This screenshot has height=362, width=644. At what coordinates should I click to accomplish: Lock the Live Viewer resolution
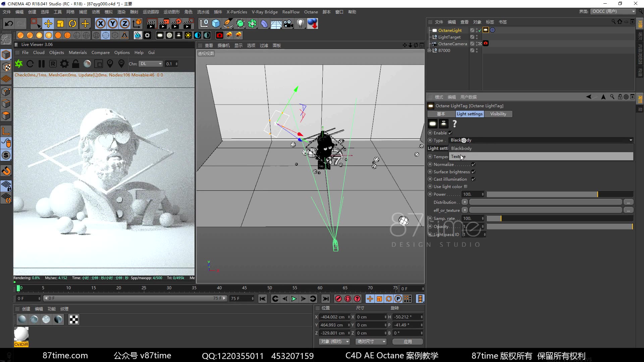coord(75,64)
